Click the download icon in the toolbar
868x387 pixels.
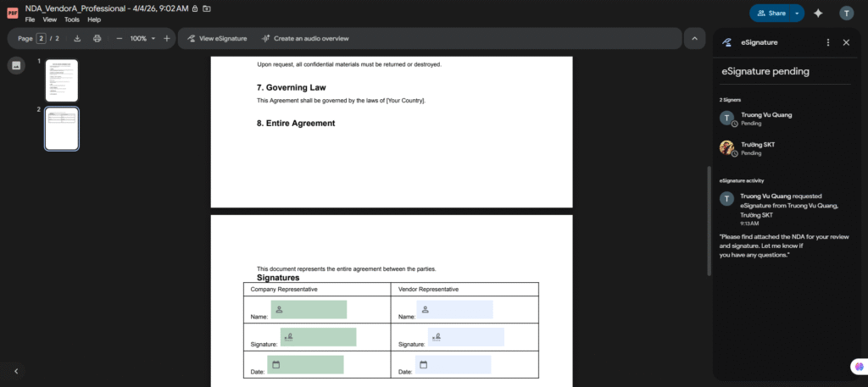pyautogui.click(x=77, y=38)
